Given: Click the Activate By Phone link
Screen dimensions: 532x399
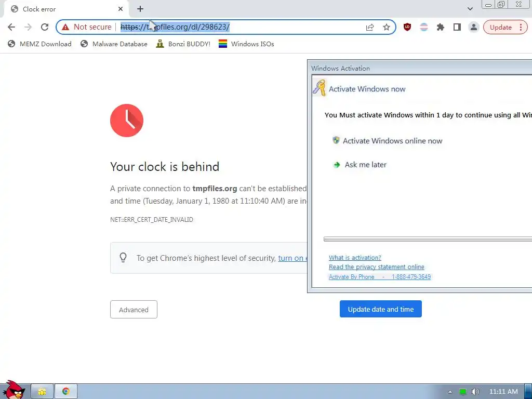Looking at the screenshot, I should [x=380, y=277].
